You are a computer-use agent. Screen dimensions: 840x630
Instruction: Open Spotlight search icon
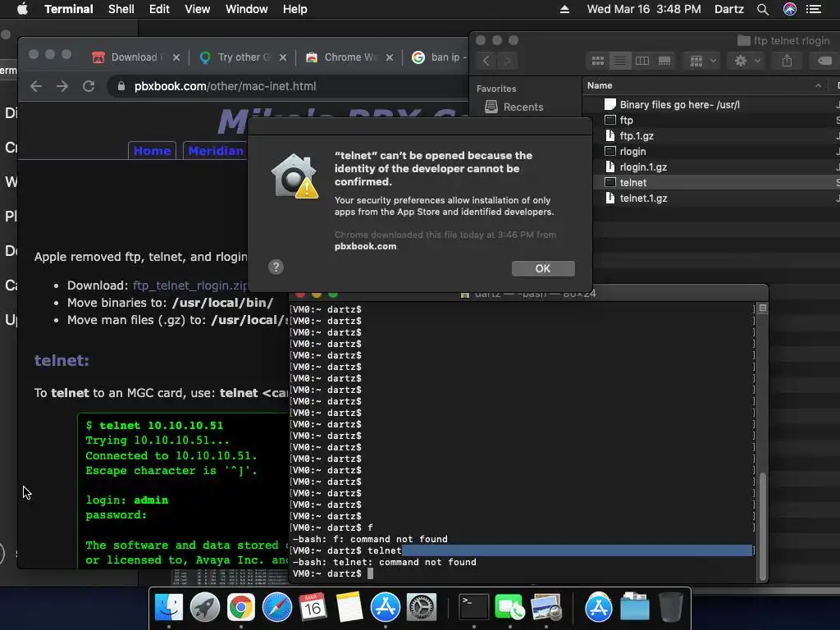763,9
